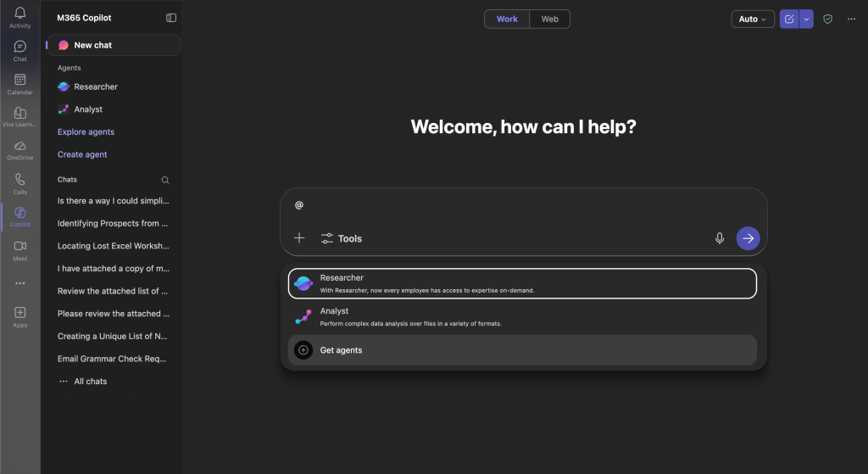Search chats with magnifier icon
The width and height of the screenshot is (868, 474).
pos(165,180)
